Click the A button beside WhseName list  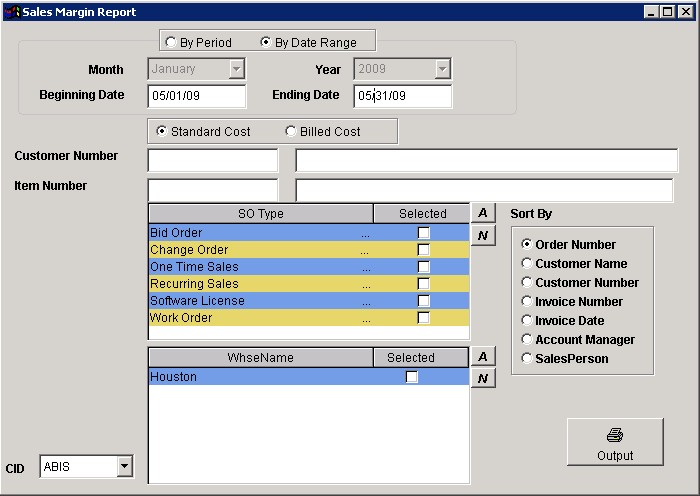pyautogui.click(x=482, y=357)
